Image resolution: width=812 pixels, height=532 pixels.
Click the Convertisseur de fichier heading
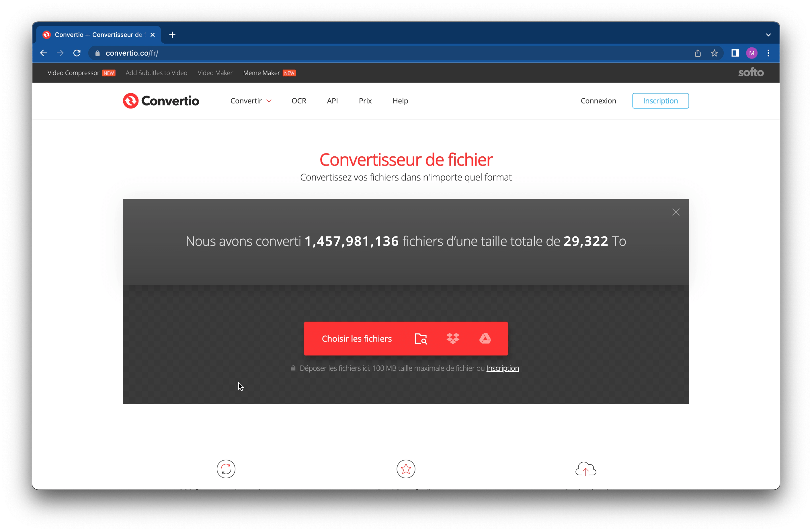pos(406,160)
